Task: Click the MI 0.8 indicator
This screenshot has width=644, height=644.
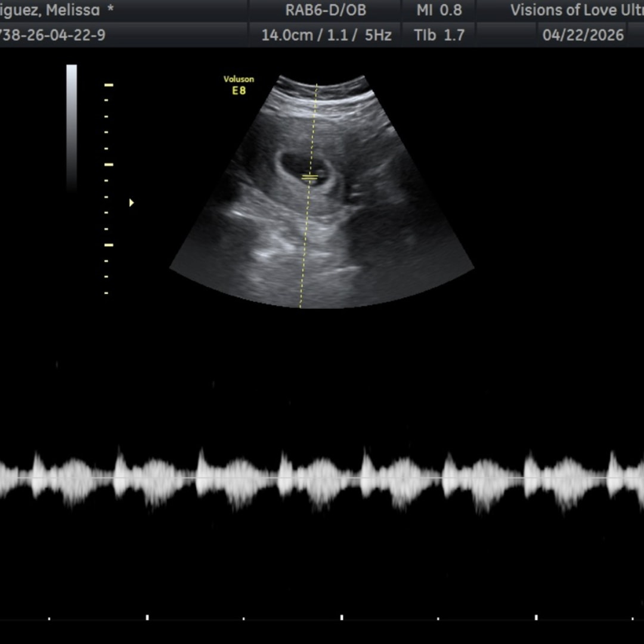Action: click(439, 10)
